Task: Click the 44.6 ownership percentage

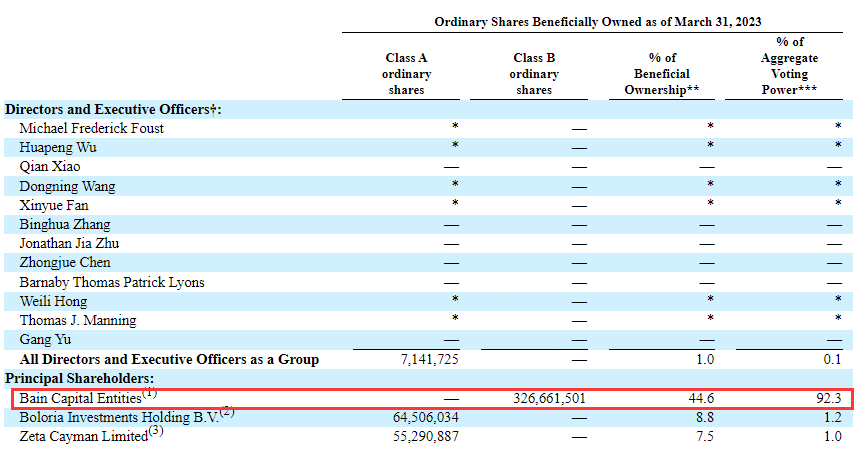Action: click(701, 399)
